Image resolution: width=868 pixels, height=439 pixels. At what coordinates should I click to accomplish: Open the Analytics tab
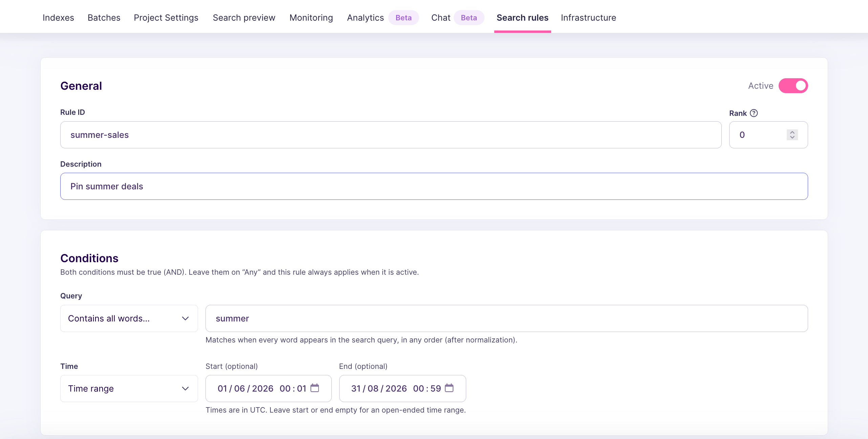click(365, 18)
